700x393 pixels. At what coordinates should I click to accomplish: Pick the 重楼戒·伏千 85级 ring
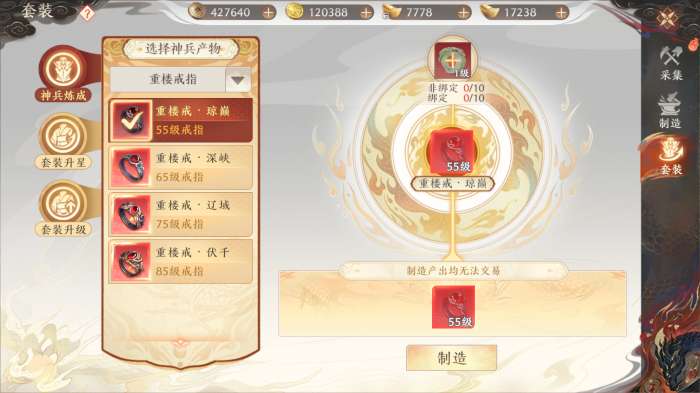[x=181, y=262]
